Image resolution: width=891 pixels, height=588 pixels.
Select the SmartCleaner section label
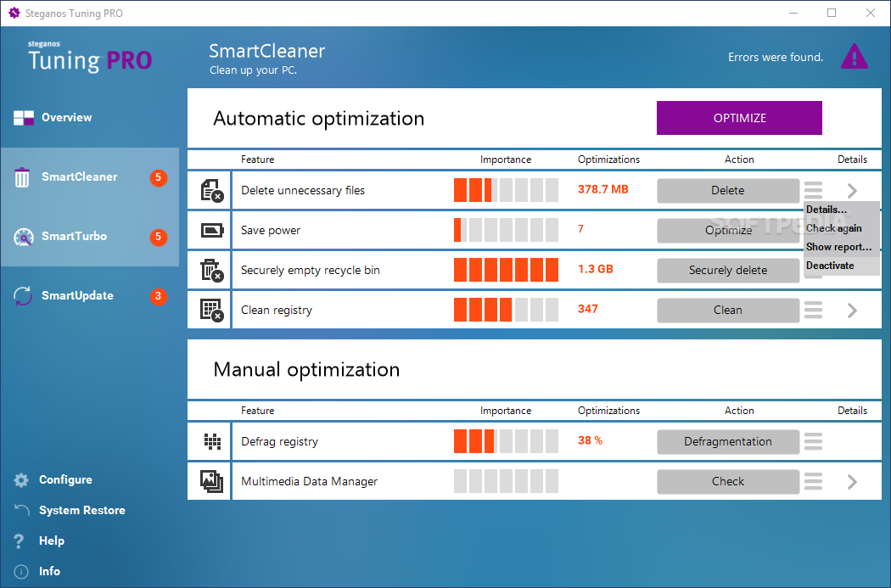click(x=79, y=176)
